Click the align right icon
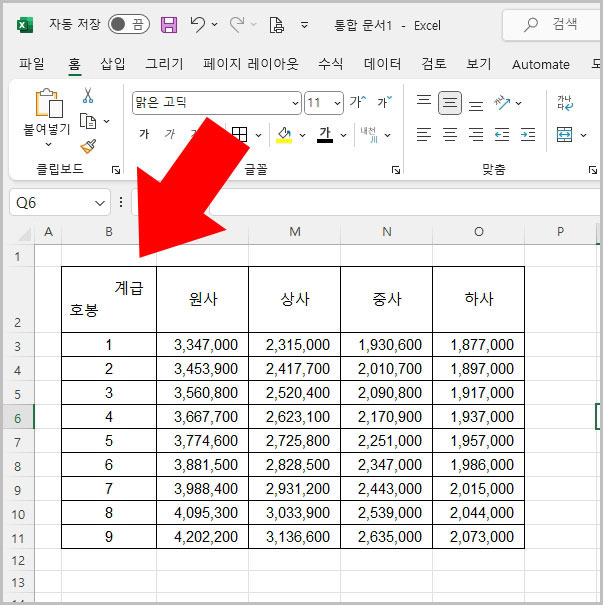This screenshot has width=603, height=605. point(476,135)
